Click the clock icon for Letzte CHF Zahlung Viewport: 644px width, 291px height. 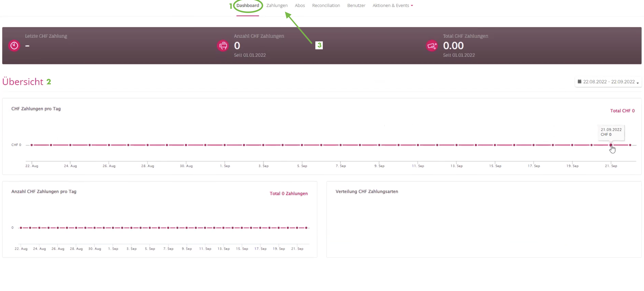tap(14, 46)
